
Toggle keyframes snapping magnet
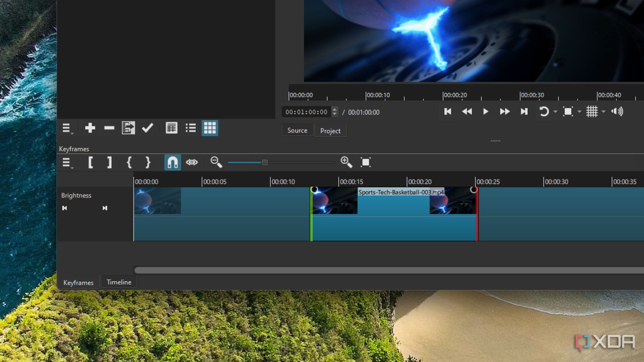(173, 162)
